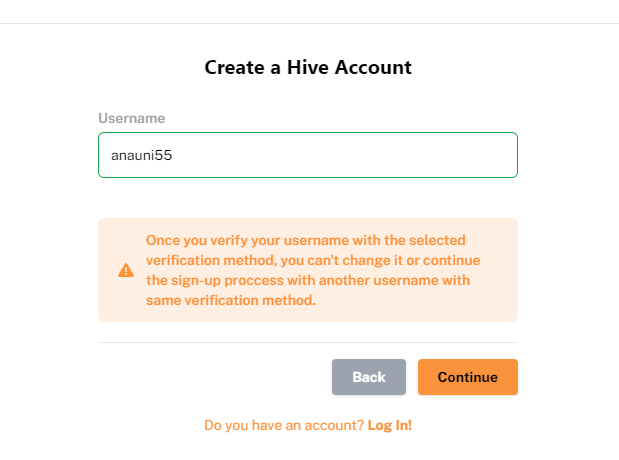Click the warning line starting 'verification method, you'

[313, 260]
